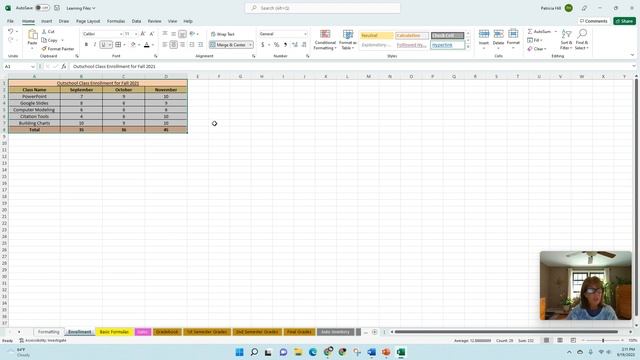The image size is (640, 360).
Task: Switch to the Insert ribbon tab
Action: pyautogui.click(x=47, y=21)
